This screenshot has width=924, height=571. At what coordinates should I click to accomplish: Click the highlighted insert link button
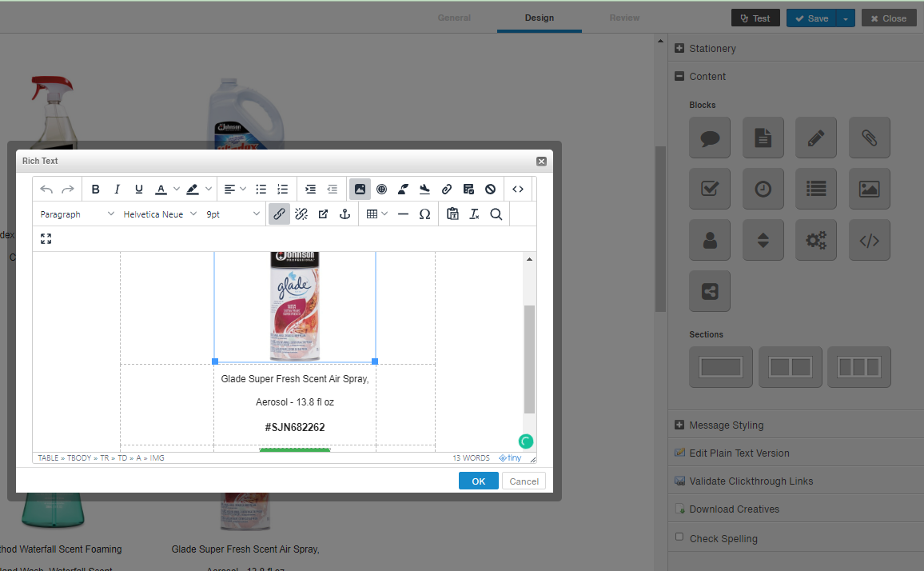click(279, 214)
